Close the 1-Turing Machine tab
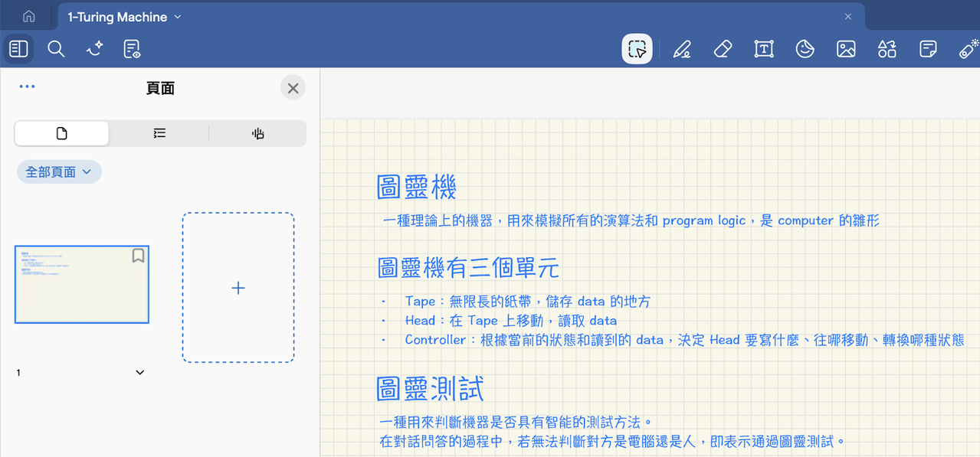 (848, 16)
